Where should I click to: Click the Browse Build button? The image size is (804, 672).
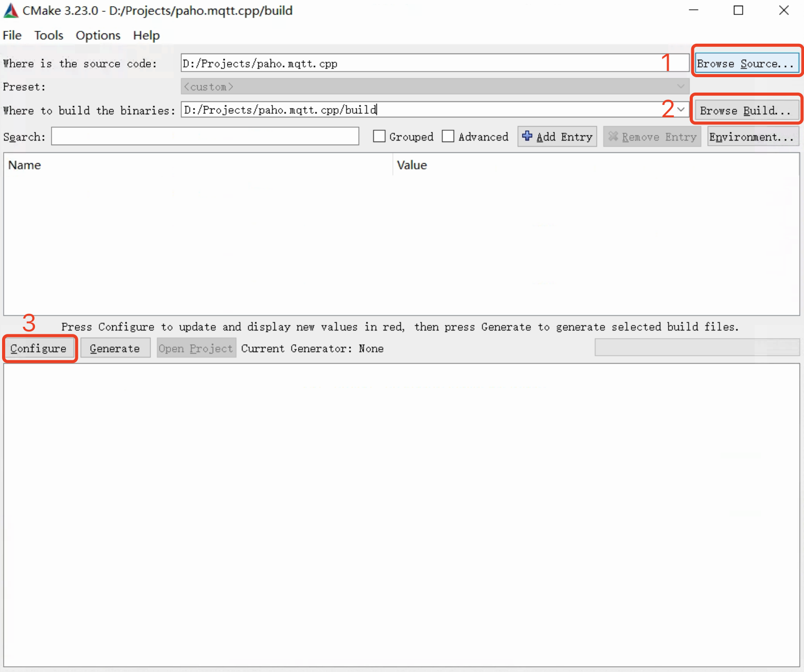click(747, 111)
